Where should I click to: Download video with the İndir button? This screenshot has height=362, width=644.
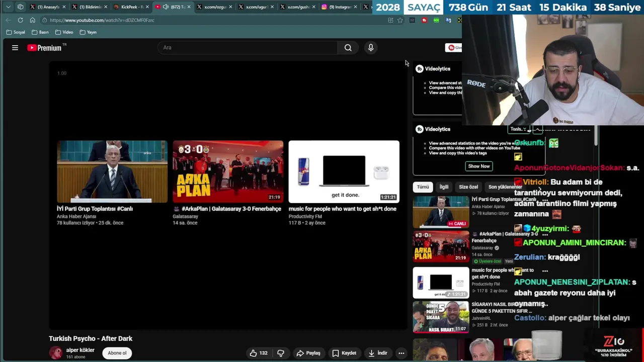[378, 353]
